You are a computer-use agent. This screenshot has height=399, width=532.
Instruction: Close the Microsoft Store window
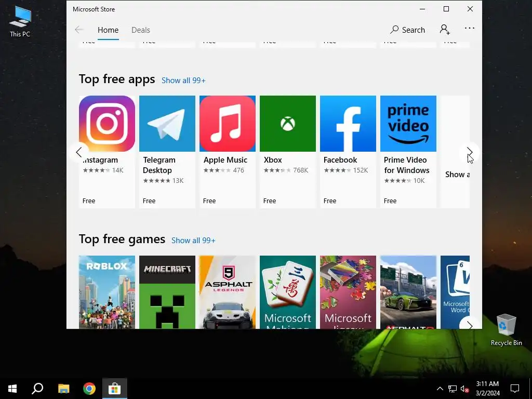click(470, 9)
